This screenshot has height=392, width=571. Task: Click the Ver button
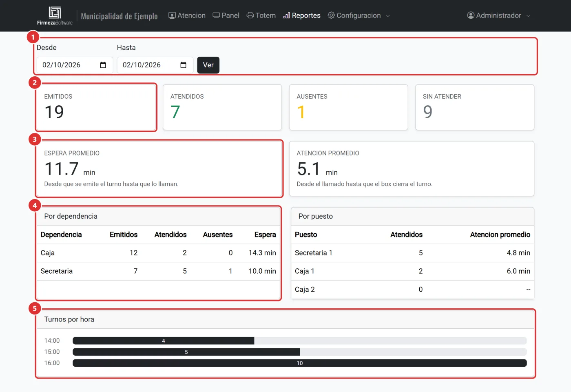tap(208, 65)
